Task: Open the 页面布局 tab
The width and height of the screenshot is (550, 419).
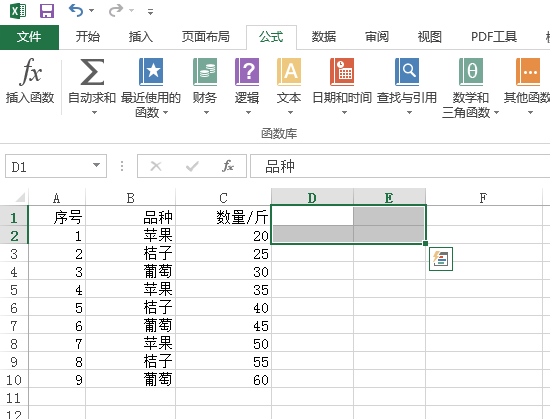Action: [x=206, y=37]
